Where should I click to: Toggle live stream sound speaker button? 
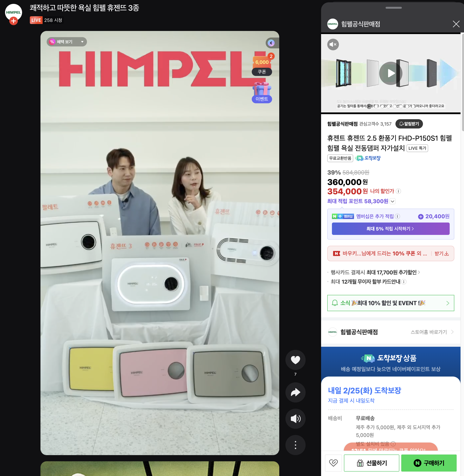click(295, 419)
